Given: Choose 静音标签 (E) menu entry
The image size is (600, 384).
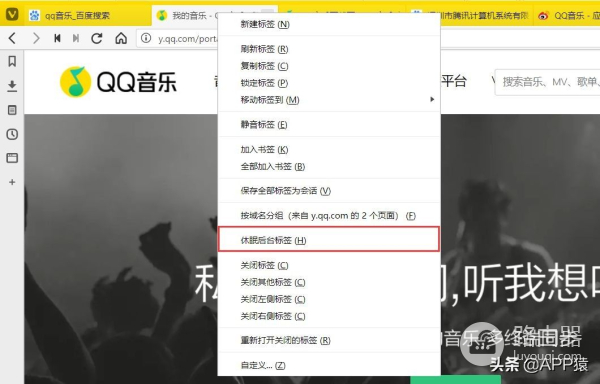Looking at the screenshot, I should [x=329, y=124].
